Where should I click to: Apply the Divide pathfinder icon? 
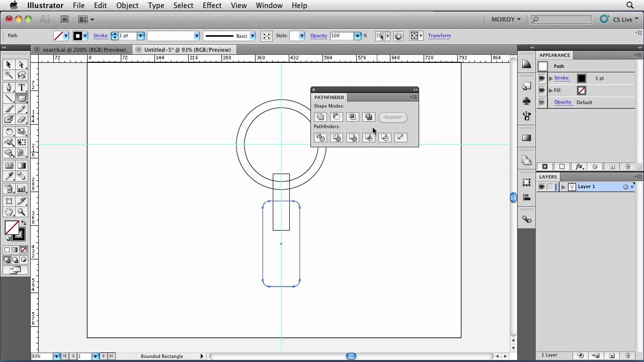click(320, 137)
